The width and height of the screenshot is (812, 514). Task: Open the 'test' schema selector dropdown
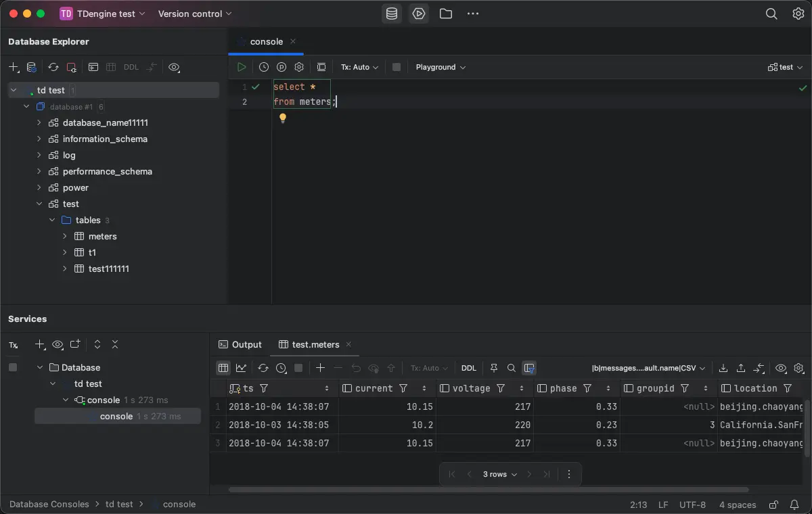(786, 67)
